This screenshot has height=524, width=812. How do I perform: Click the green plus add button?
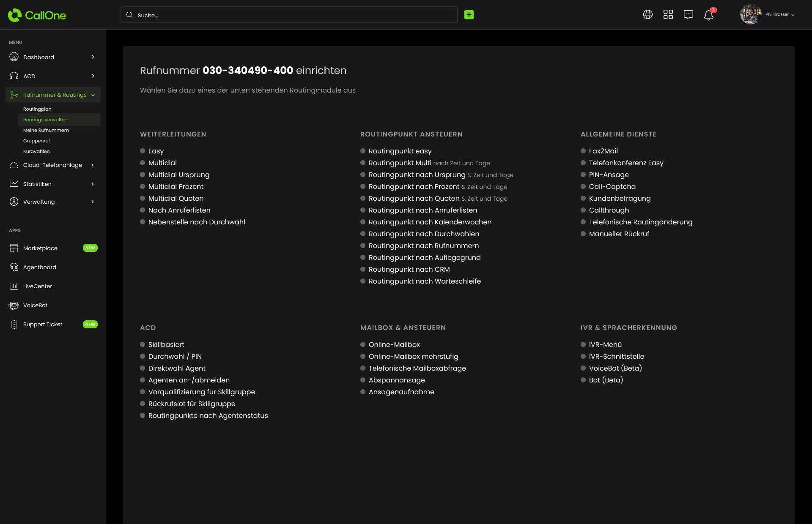pyautogui.click(x=469, y=15)
